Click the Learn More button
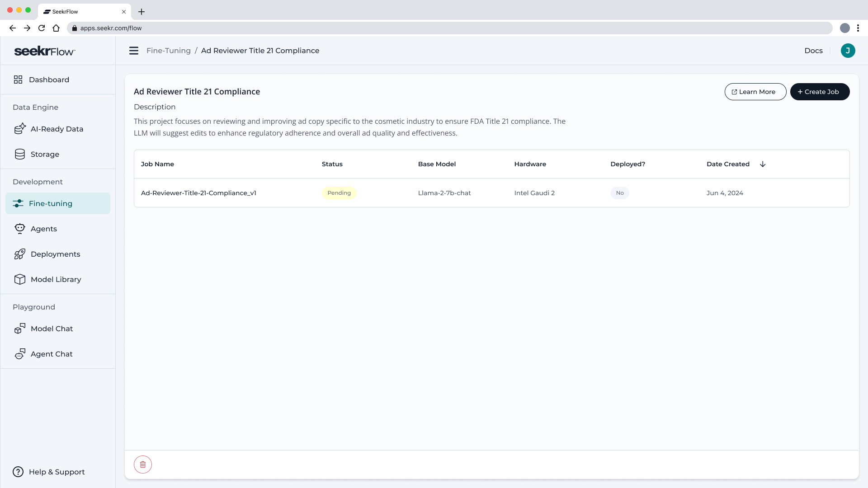This screenshot has width=868, height=488. 755,92
